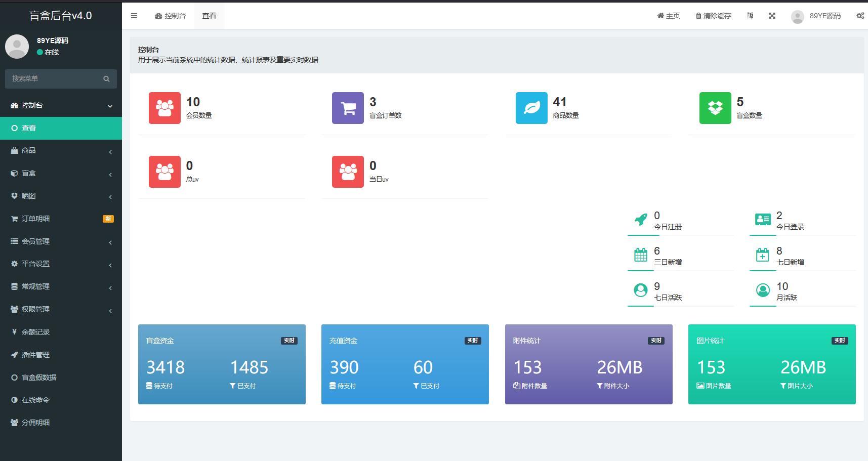Click the red 会员数量 members icon
The width and height of the screenshot is (868, 461).
[164, 108]
